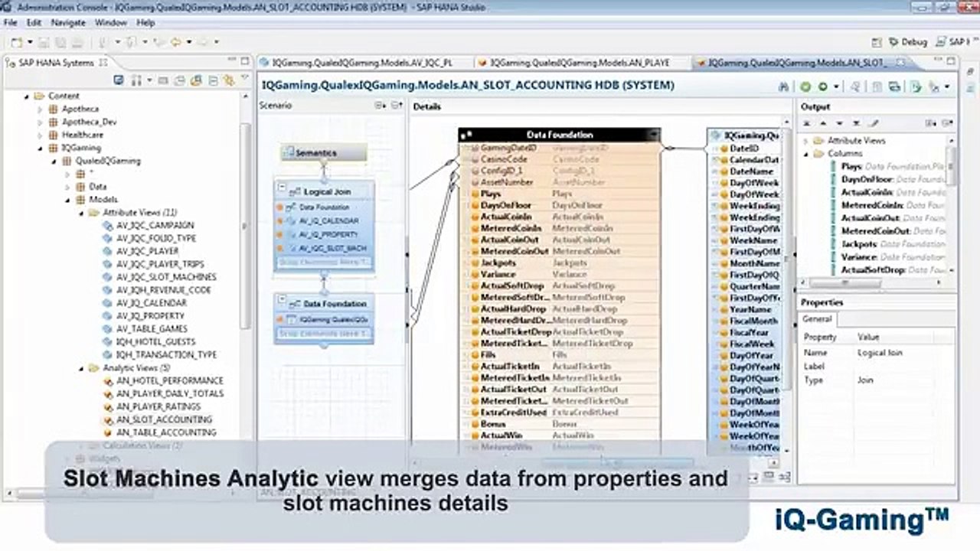Viewport: 980px width, 551px height.
Task: Collapse the Attribute Views folder
Action: (80, 213)
